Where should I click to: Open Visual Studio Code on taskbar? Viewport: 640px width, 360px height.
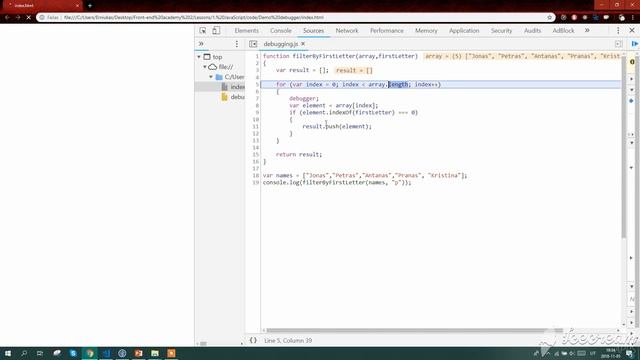coord(106,353)
